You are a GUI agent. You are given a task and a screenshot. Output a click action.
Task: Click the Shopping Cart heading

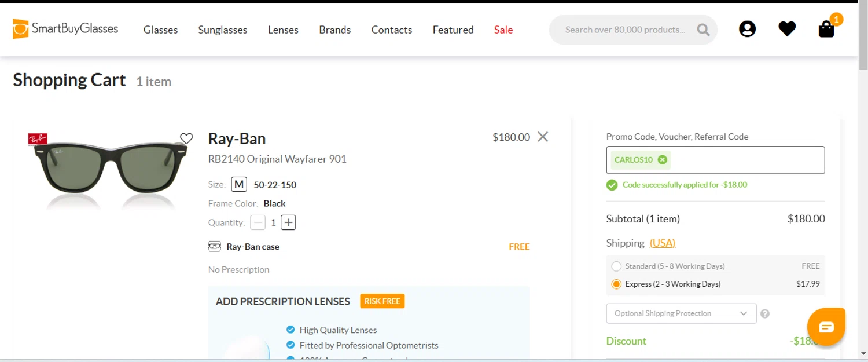click(x=69, y=80)
